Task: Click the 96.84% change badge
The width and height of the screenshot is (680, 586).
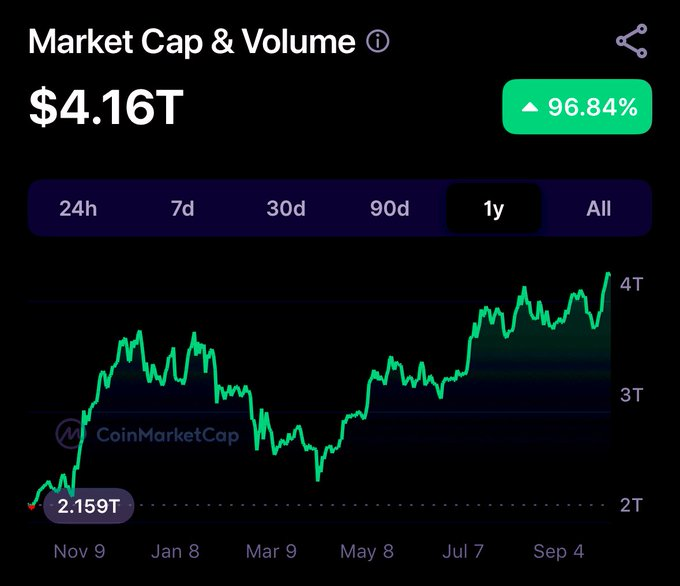Action: pyautogui.click(x=577, y=108)
